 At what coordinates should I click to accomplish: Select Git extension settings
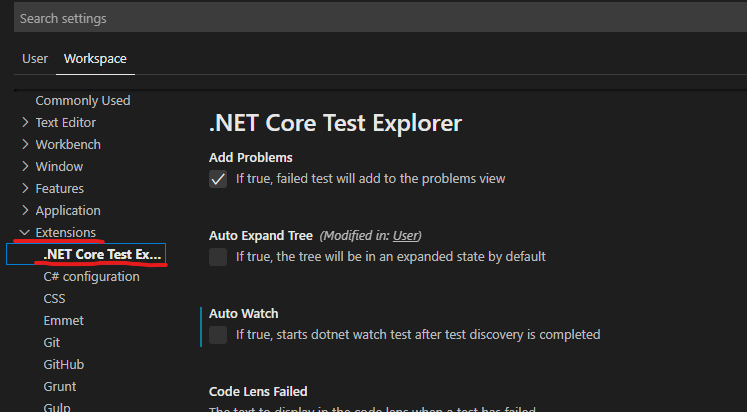point(52,343)
